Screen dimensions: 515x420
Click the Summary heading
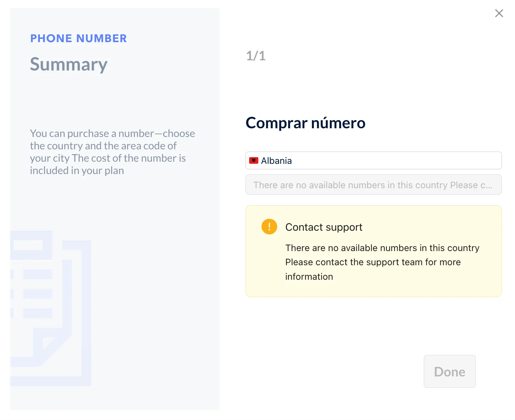point(69,64)
